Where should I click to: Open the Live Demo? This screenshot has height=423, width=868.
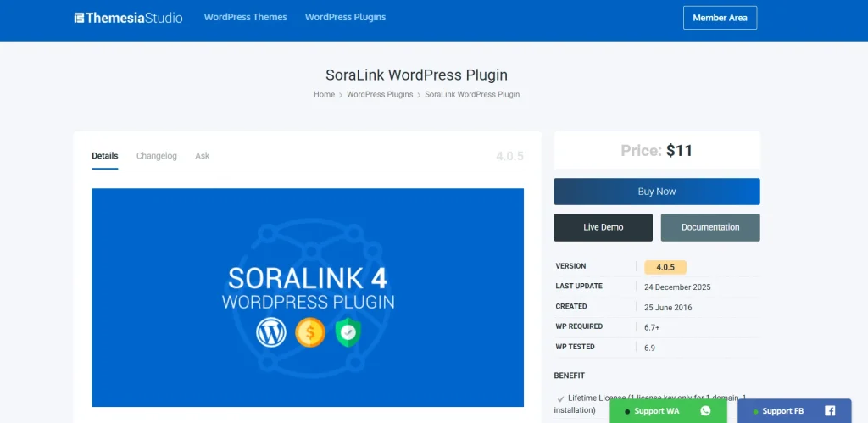603,227
